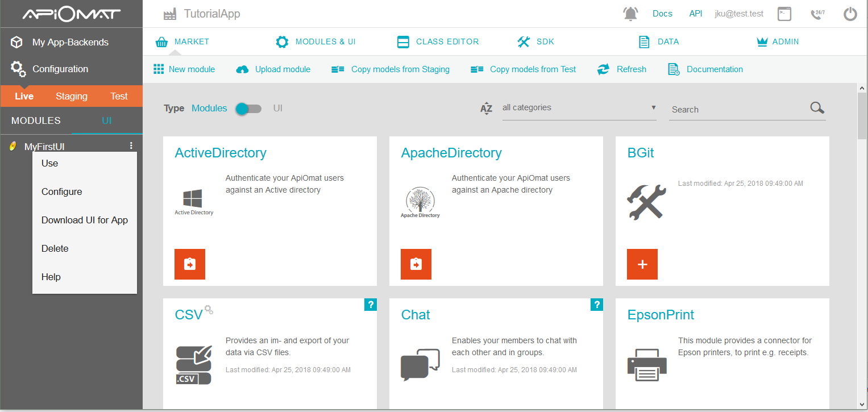868x412 pixels.
Task: Open the SDK tab
Action: pos(535,41)
